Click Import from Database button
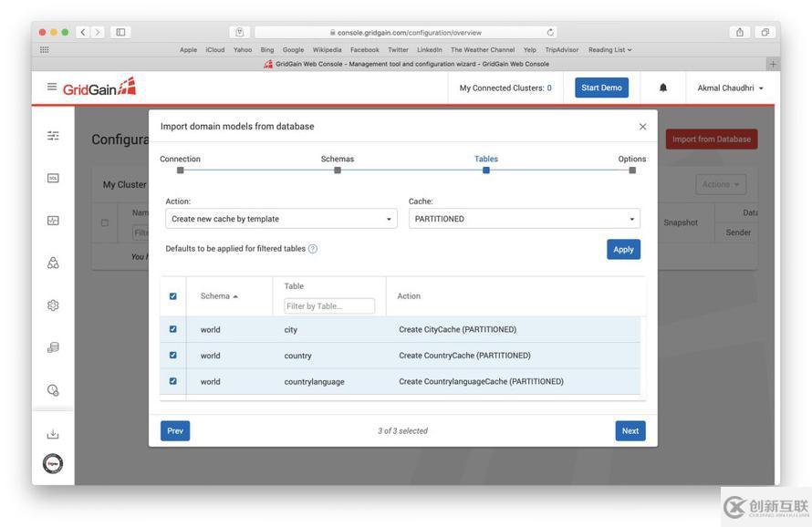 [x=712, y=139]
